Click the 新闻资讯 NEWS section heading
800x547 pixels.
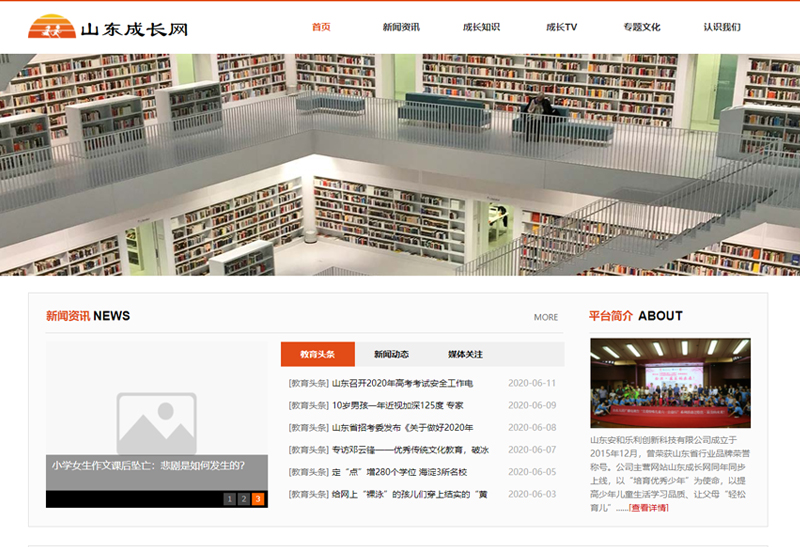click(x=88, y=316)
